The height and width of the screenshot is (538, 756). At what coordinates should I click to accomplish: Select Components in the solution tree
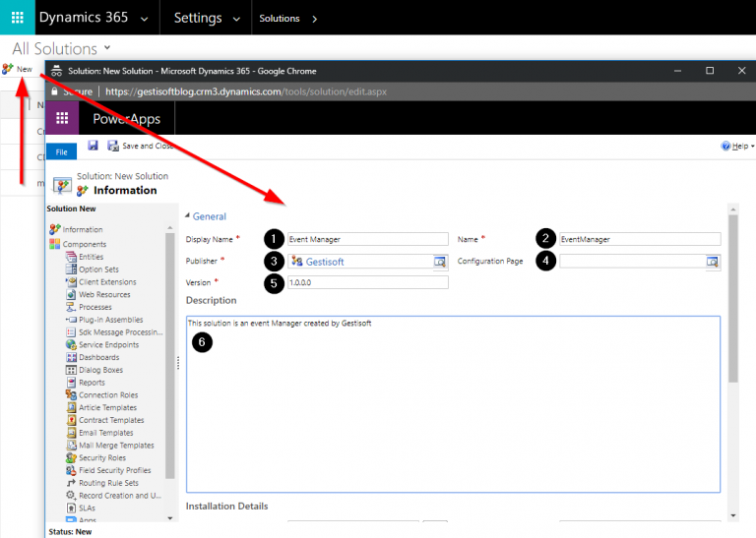pyautogui.click(x=85, y=244)
